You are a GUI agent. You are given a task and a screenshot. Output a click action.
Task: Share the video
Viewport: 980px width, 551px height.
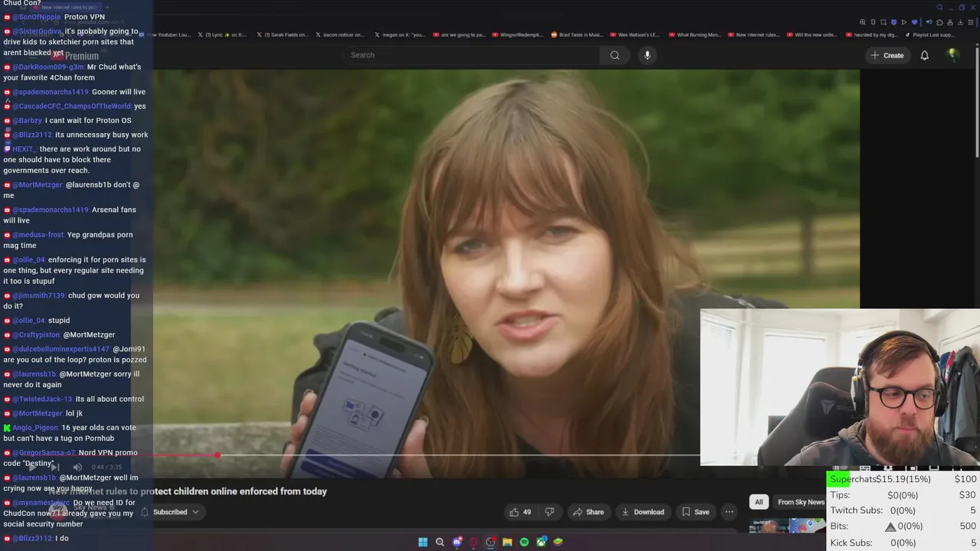[588, 512]
